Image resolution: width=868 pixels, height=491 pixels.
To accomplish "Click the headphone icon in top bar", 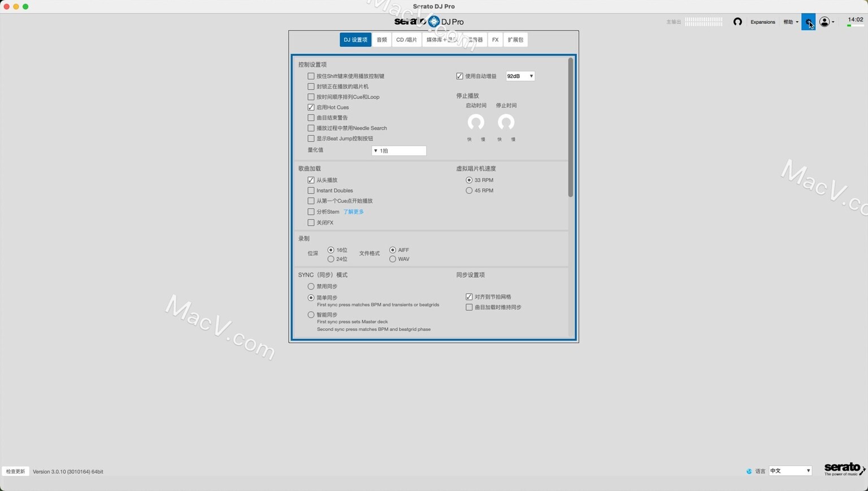I will [737, 22].
